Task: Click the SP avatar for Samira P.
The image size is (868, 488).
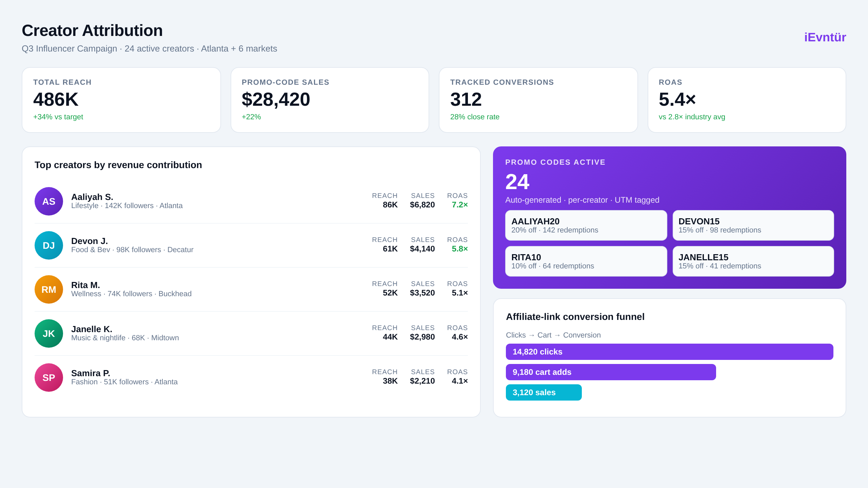Action: [x=49, y=378]
